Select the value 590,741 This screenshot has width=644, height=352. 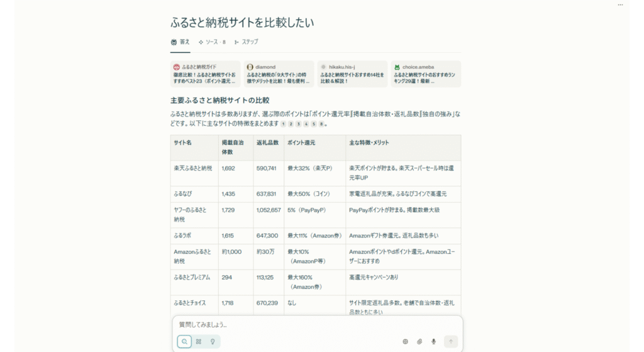[x=267, y=169]
